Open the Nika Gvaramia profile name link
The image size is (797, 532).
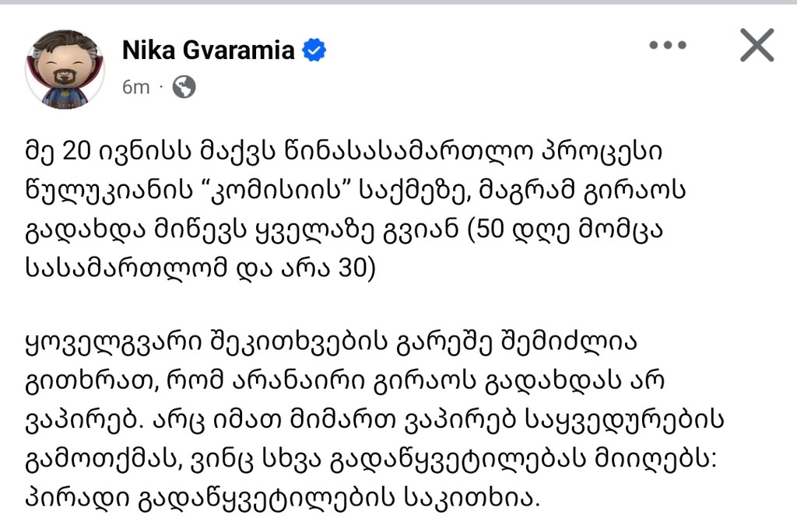209,51
